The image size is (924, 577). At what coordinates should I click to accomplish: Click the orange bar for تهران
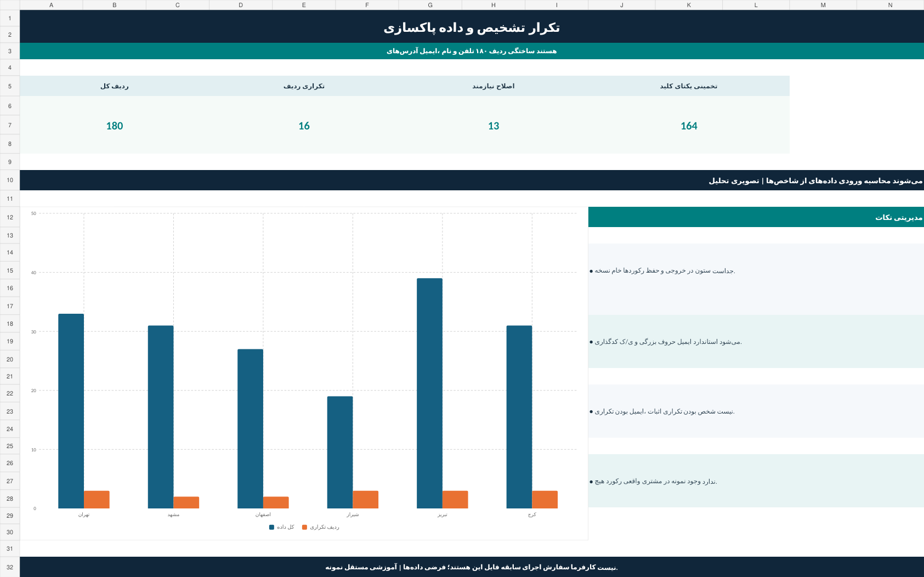click(97, 500)
